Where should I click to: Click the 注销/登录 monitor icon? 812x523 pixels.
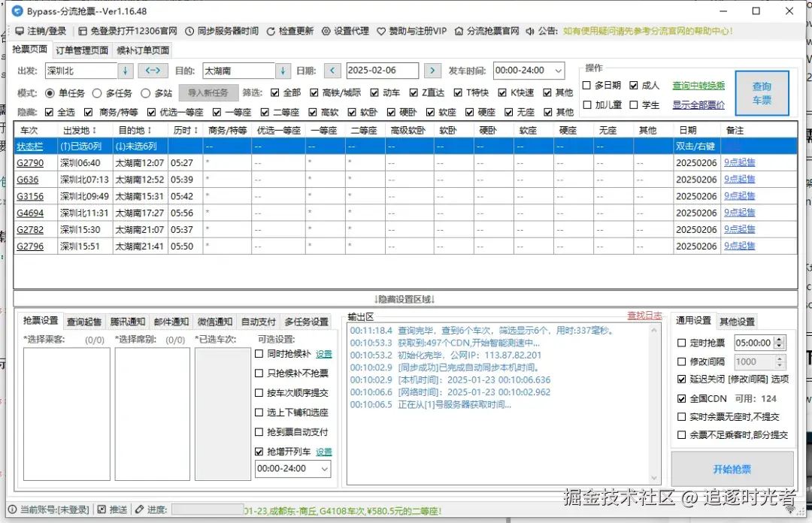(x=20, y=31)
